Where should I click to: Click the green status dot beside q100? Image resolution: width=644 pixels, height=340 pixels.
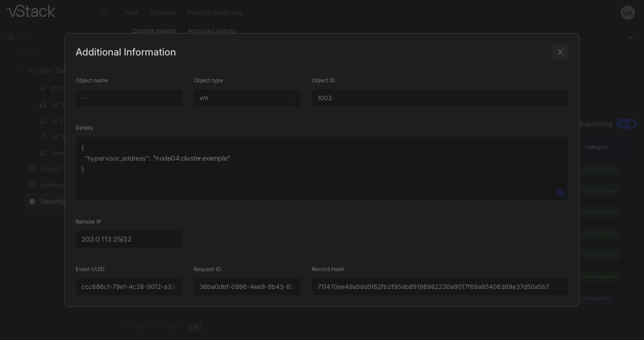[x=43, y=89]
